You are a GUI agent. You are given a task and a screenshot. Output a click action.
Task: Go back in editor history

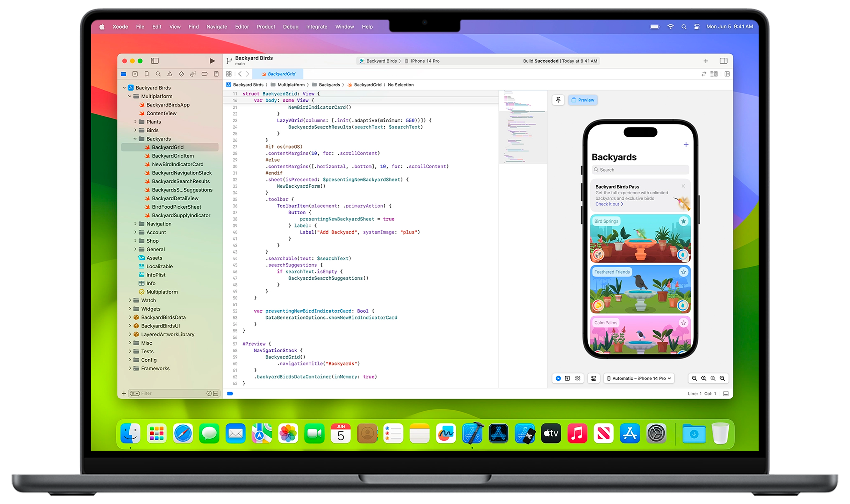(240, 74)
